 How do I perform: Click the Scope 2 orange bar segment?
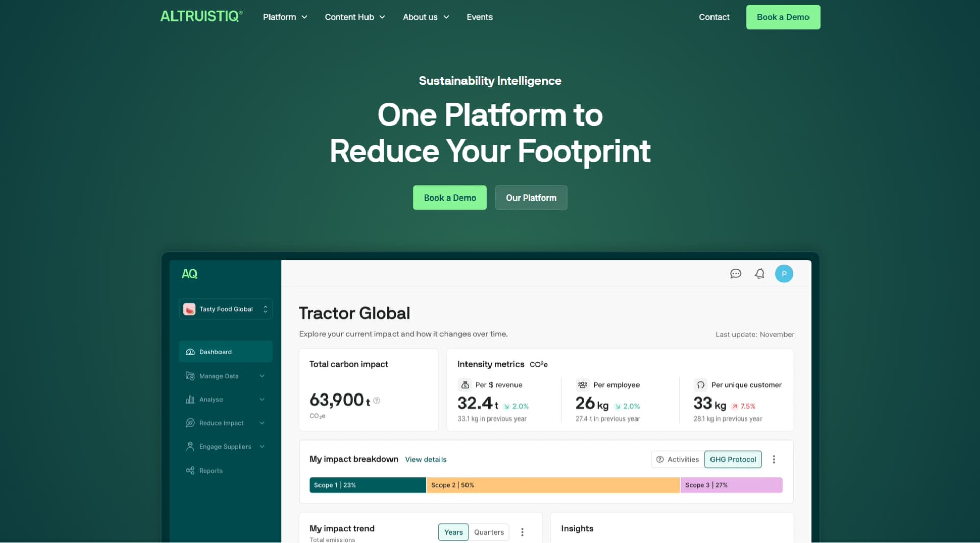[553, 485]
